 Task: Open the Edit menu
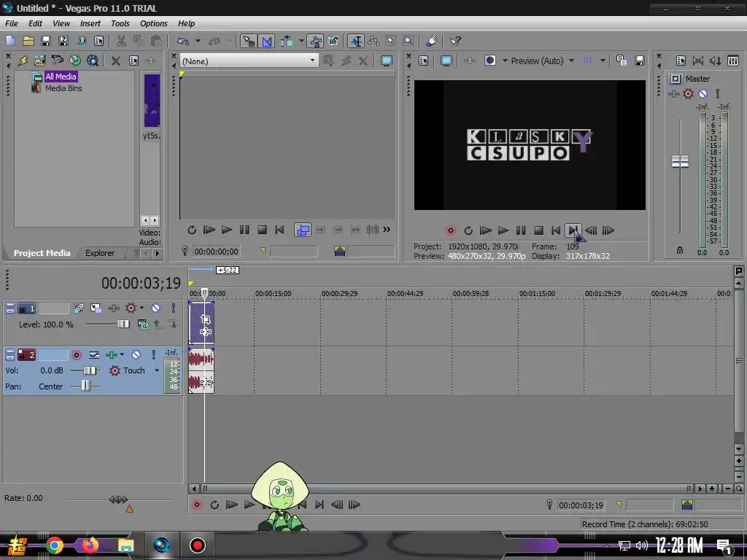pyautogui.click(x=35, y=23)
